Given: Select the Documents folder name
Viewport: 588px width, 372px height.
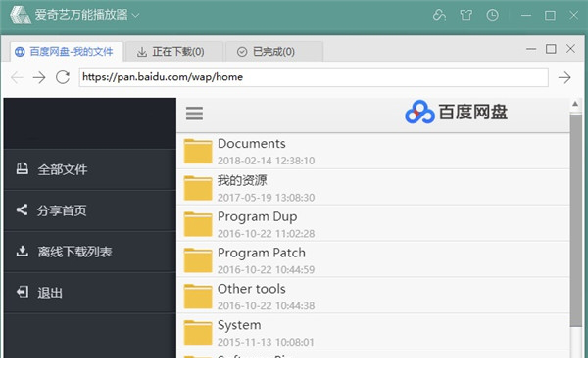Looking at the screenshot, I should point(252,144).
